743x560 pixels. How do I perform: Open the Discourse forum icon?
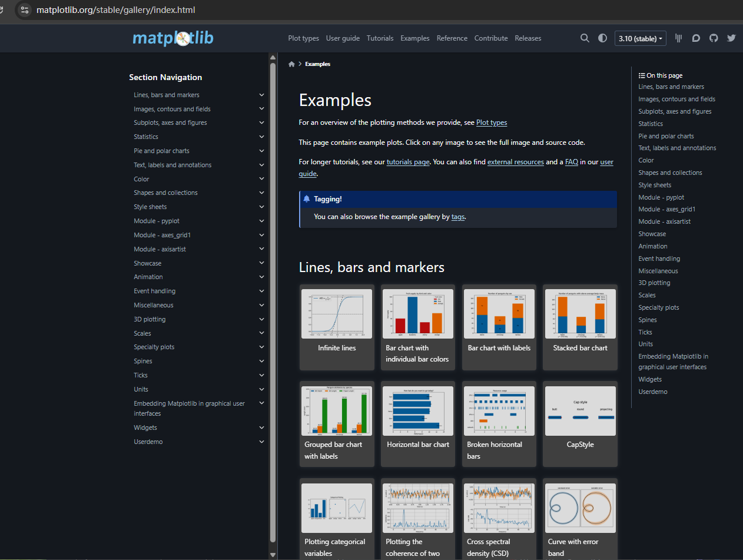[x=696, y=38]
